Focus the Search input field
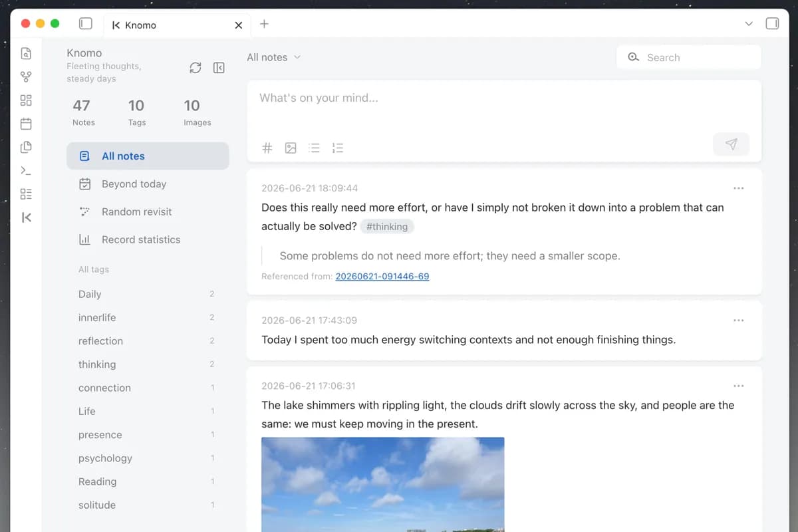 [x=689, y=57]
